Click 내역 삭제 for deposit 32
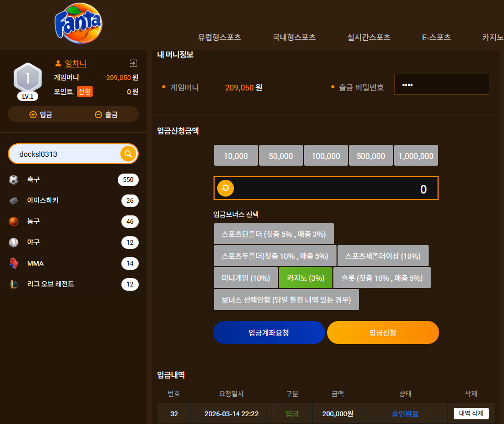 click(471, 414)
